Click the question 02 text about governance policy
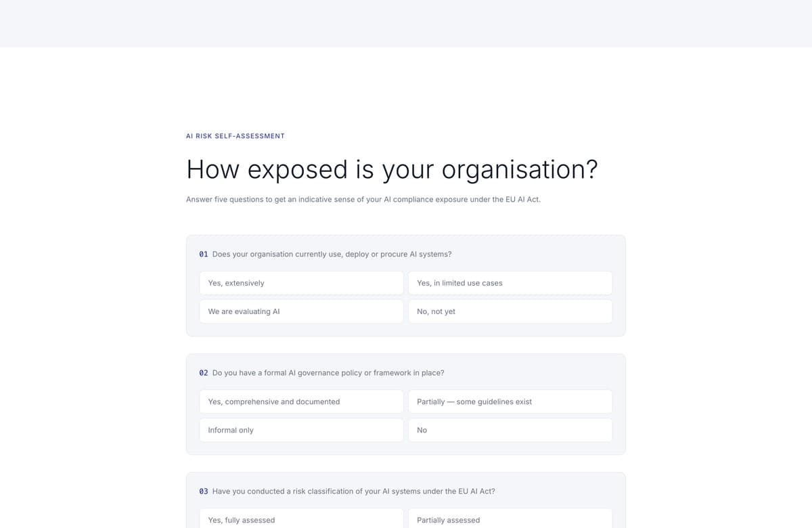 pyautogui.click(x=328, y=373)
